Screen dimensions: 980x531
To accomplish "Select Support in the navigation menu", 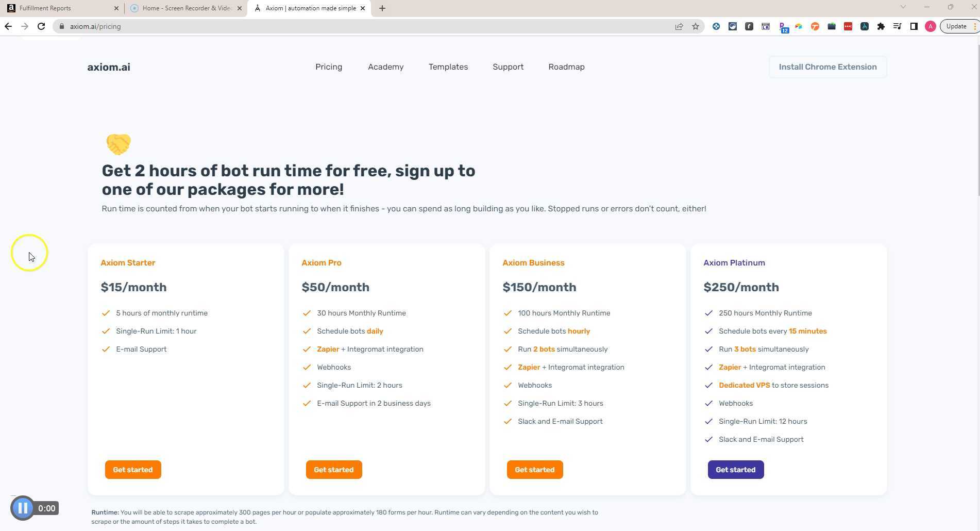I will [508, 67].
